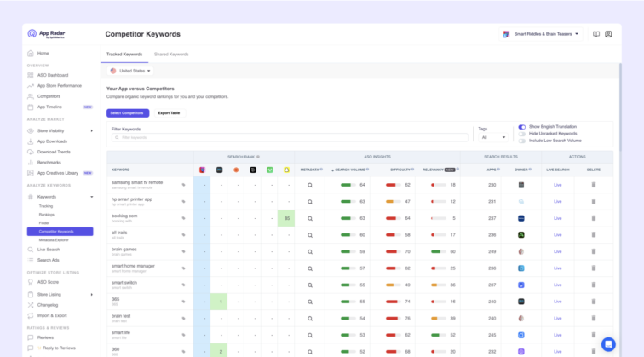Click the tag icon for booking com

click(184, 218)
